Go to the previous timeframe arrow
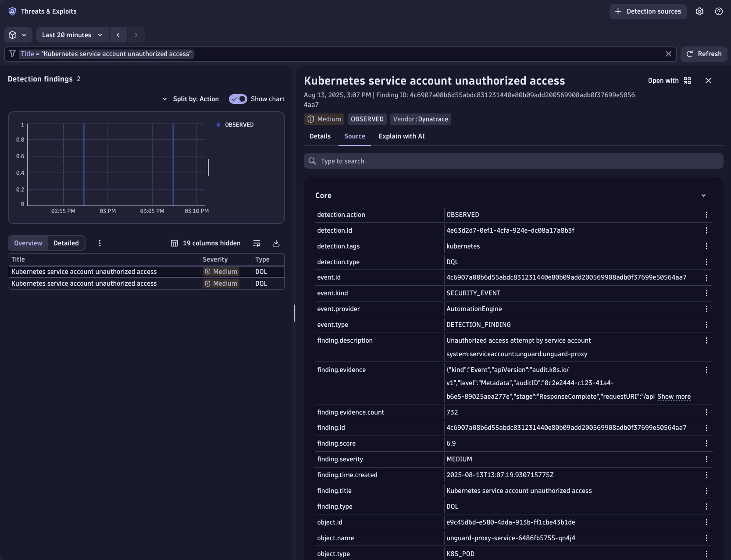The image size is (731, 560). (118, 35)
